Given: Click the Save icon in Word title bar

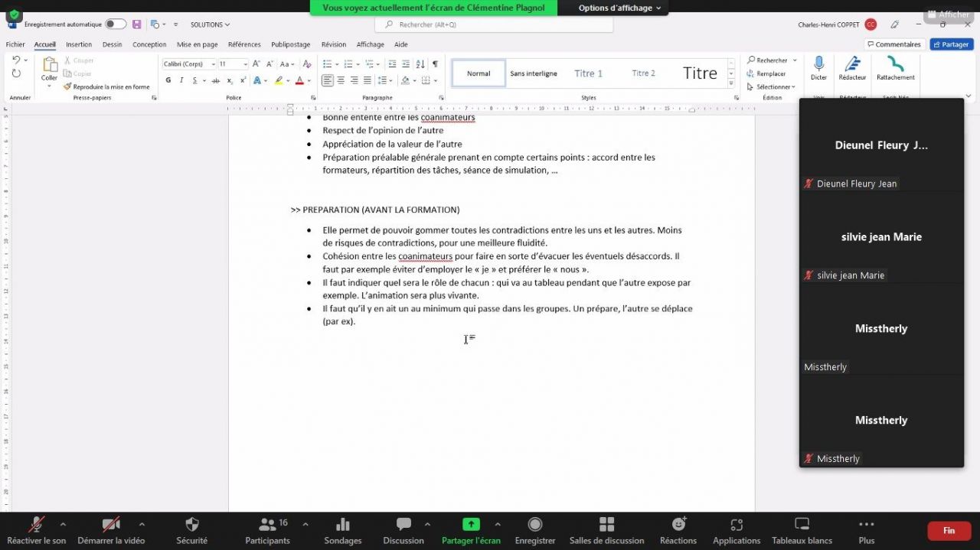Looking at the screenshot, I should point(137,24).
